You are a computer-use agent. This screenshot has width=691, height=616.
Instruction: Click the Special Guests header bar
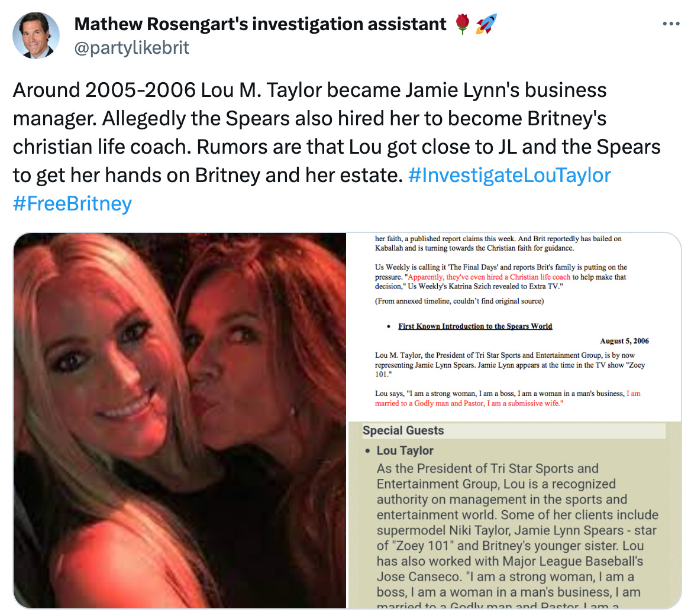click(514, 430)
